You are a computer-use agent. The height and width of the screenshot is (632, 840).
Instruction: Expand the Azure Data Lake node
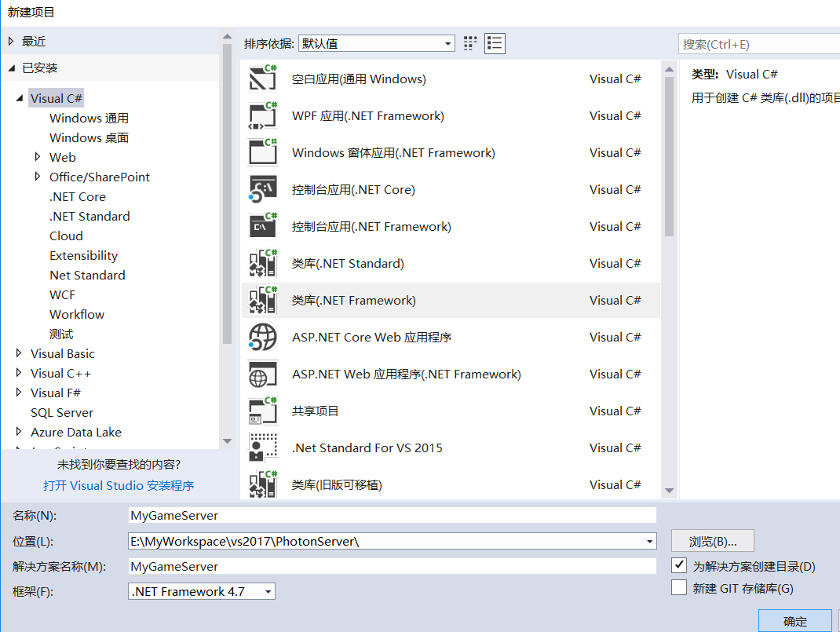point(19,432)
